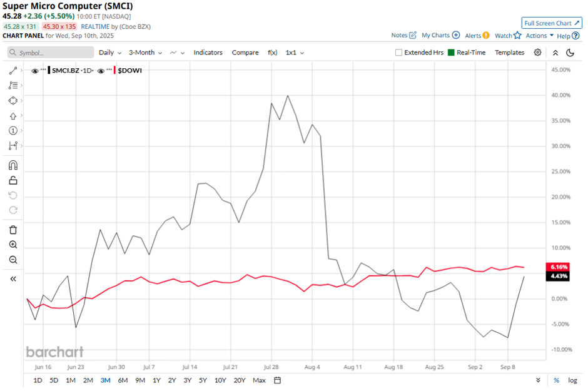
Task: Open the 3-Month period dropdown
Action: click(145, 53)
